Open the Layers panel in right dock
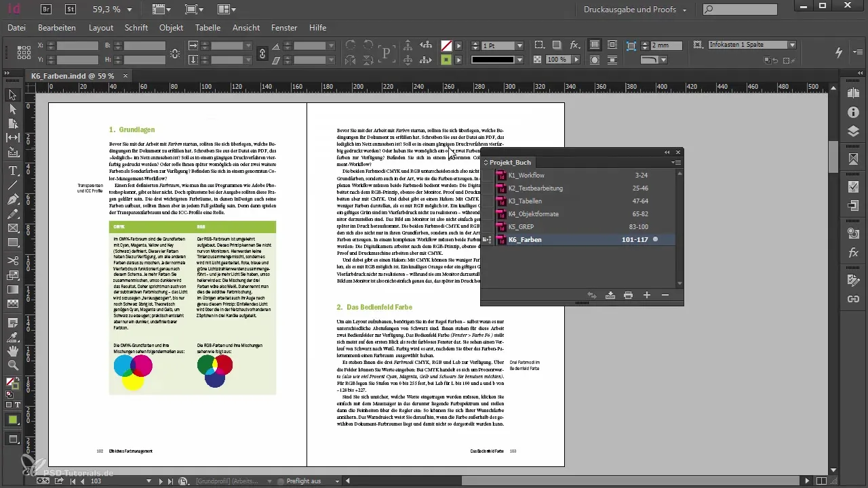Screen dimensions: 868x488 pyautogui.click(x=853, y=131)
